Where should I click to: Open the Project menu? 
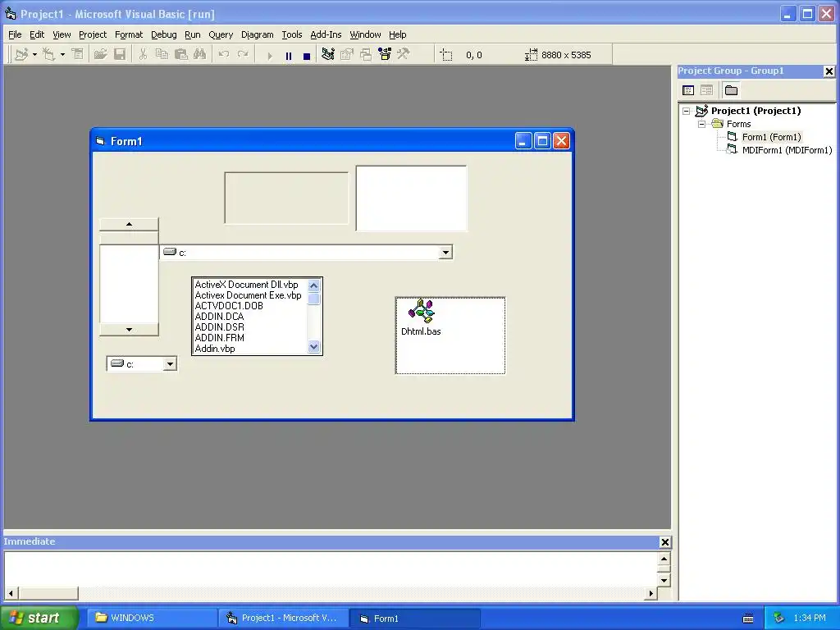pos(93,34)
